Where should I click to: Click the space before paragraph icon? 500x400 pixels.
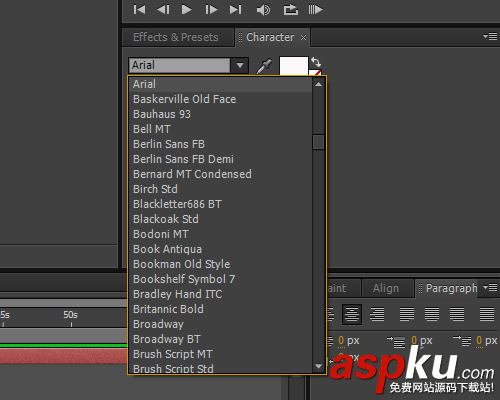pos(396,341)
